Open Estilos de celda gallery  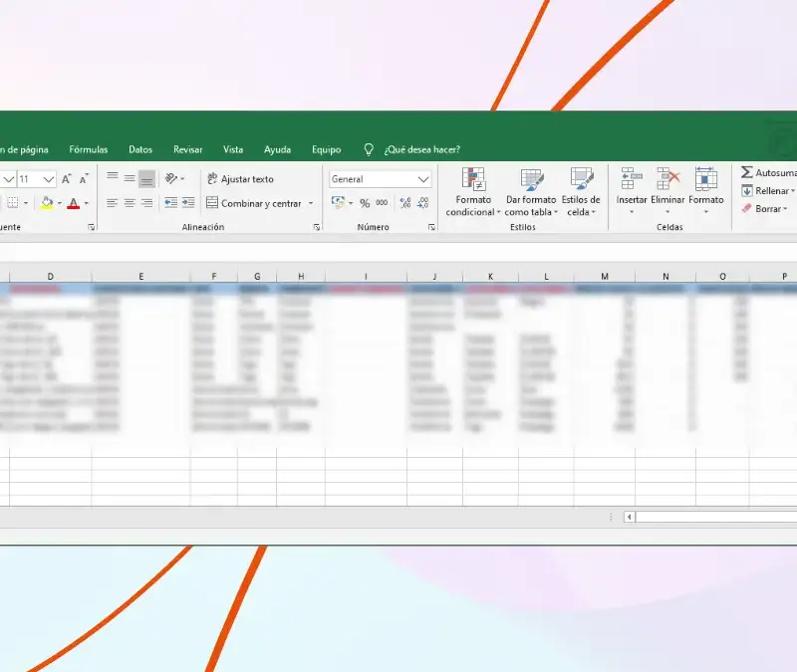(x=581, y=192)
